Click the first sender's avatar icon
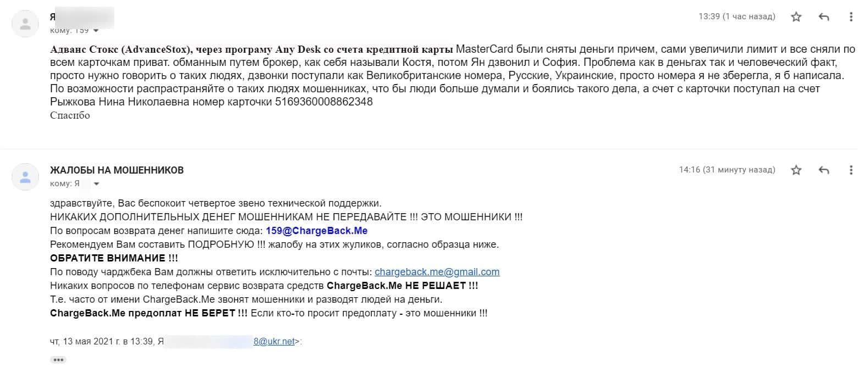 pyautogui.click(x=25, y=24)
